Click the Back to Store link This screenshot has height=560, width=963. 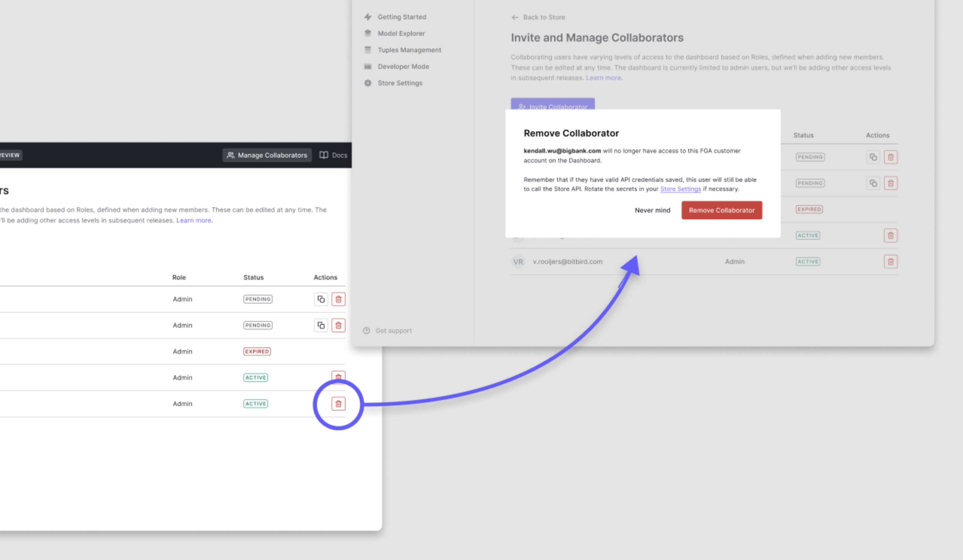[x=538, y=17]
